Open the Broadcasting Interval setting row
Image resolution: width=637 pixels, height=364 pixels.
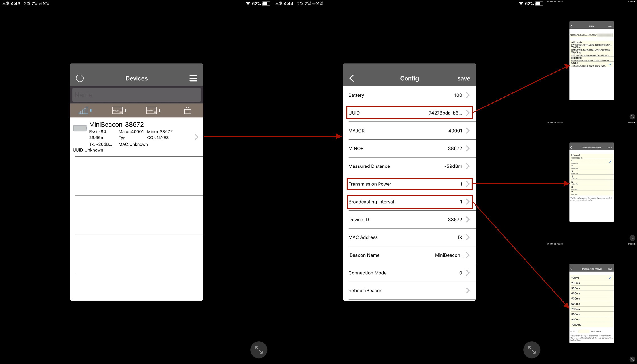coord(409,202)
